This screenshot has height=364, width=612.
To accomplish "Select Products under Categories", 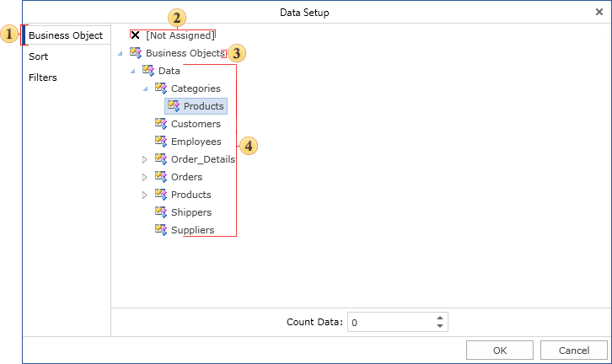I will [x=203, y=106].
